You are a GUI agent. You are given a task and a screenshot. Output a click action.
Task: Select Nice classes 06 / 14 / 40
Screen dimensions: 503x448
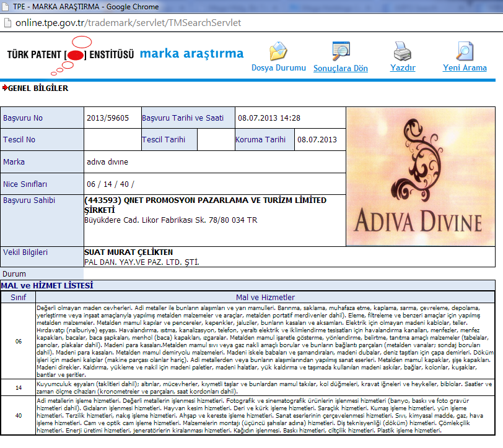point(110,184)
